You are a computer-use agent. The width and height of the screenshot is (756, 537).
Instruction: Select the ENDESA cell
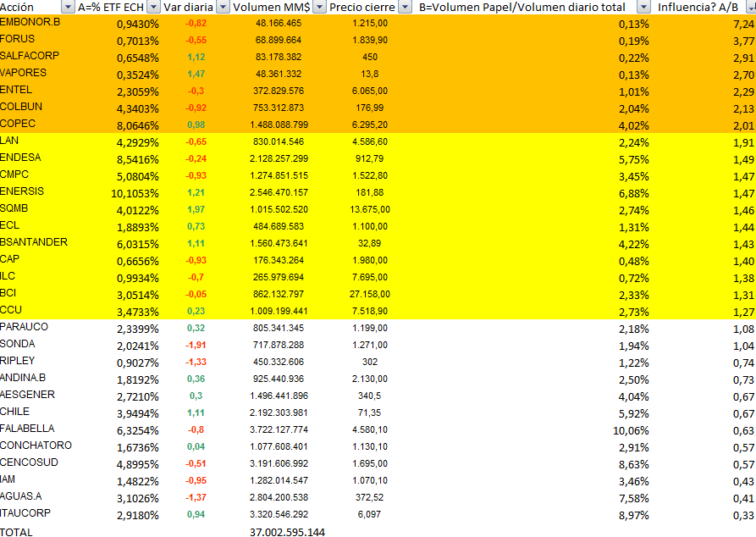click(20, 158)
